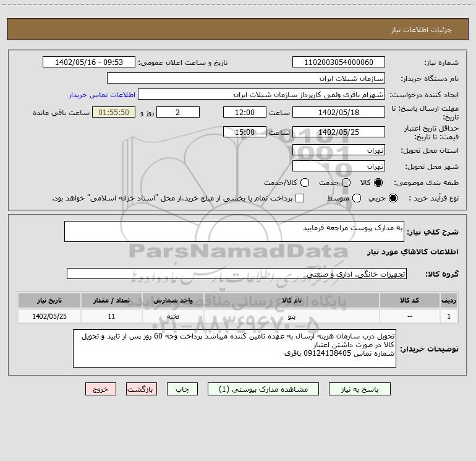Click the remaining days field showing 2
Image resolution: width=476 pixels, height=461 pixels.
coord(178,112)
